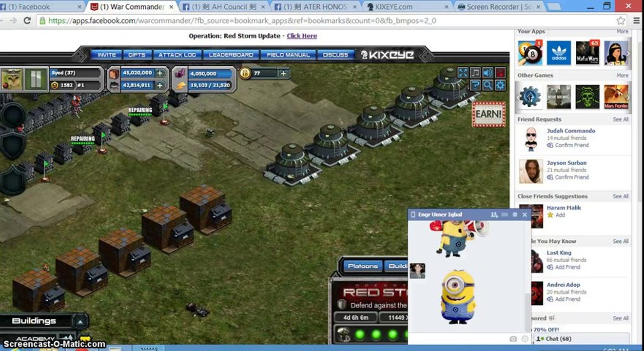Mute game sound effects speaker icon
The image size is (644, 351).
tap(488, 73)
